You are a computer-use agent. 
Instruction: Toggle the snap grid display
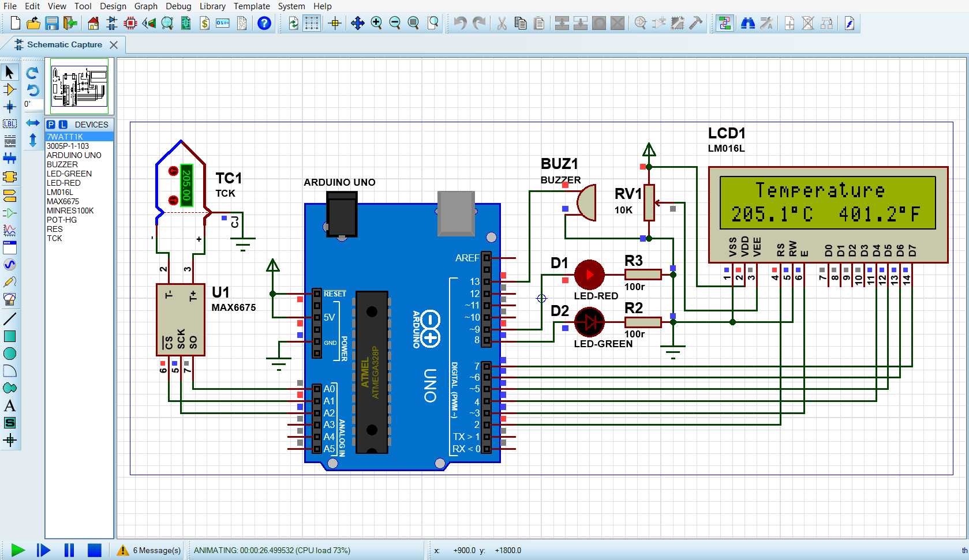[x=312, y=23]
